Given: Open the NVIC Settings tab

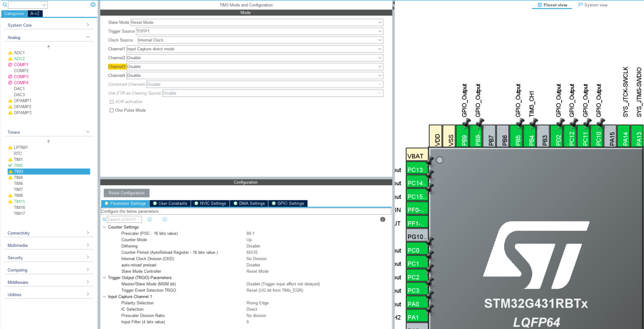Looking at the screenshot, I should [210, 203].
